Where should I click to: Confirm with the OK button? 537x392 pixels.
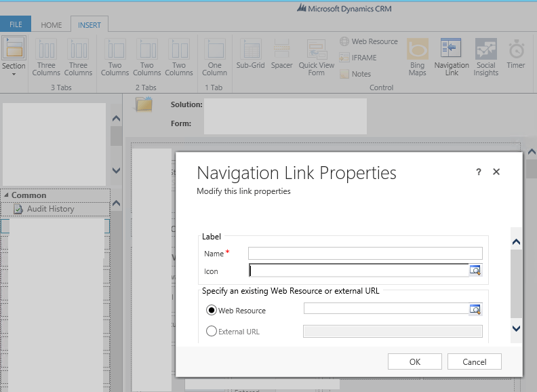(415, 362)
